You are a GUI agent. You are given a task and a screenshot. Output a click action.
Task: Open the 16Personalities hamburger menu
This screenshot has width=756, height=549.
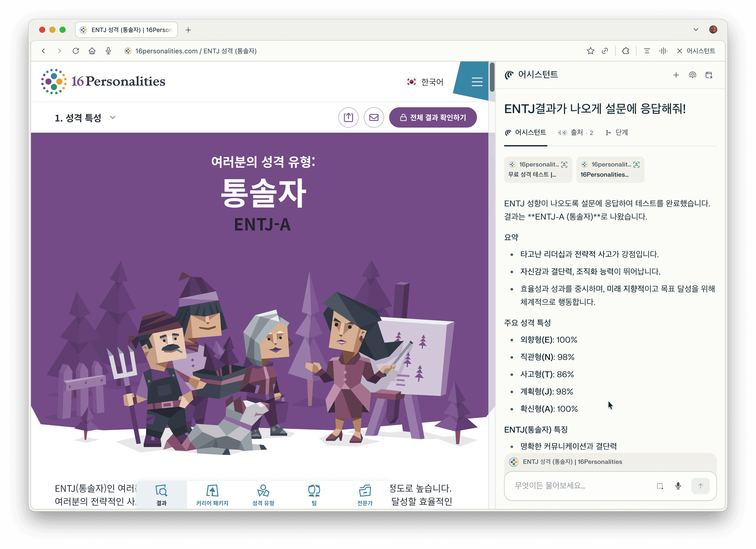(477, 82)
